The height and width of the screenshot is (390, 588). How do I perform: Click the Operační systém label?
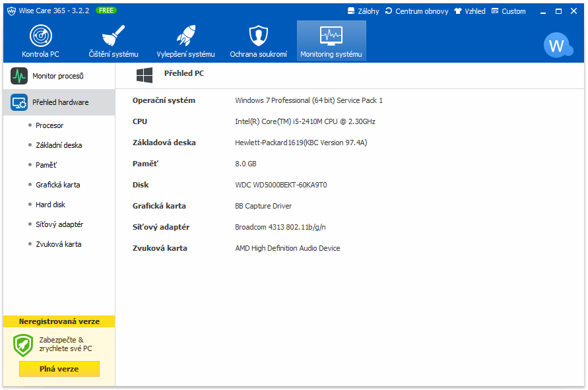(x=164, y=100)
